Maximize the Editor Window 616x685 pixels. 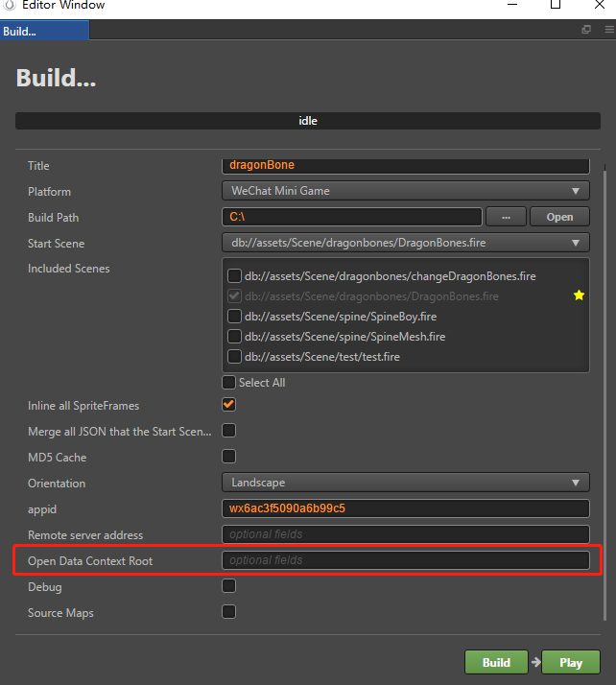pos(556,6)
